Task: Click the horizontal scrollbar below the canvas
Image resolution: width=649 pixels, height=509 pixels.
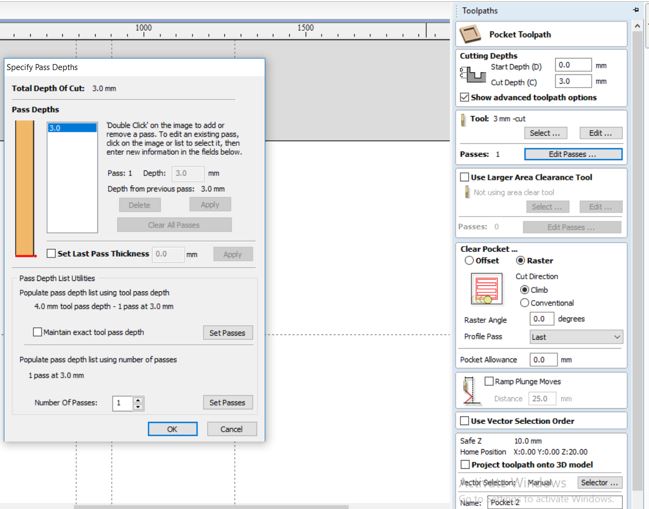Action: tap(211, 507)
